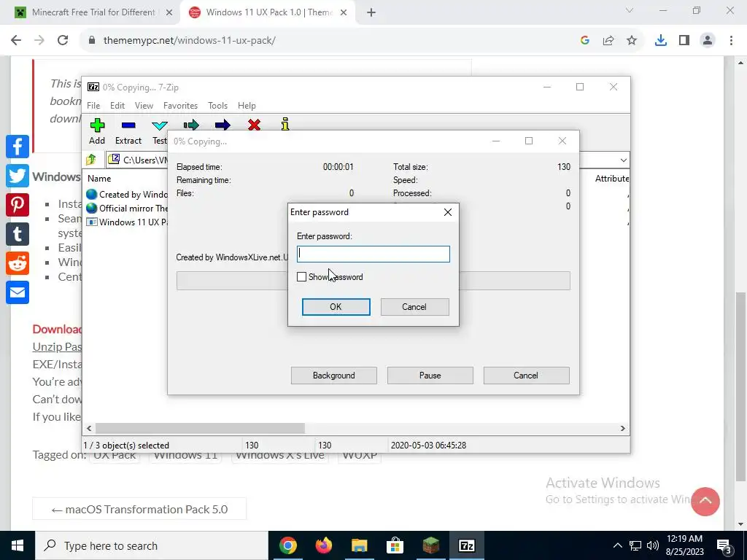The image size is (747, 560).
Task: Click the scroll-to-top red circle button
Action: [705, 501]
